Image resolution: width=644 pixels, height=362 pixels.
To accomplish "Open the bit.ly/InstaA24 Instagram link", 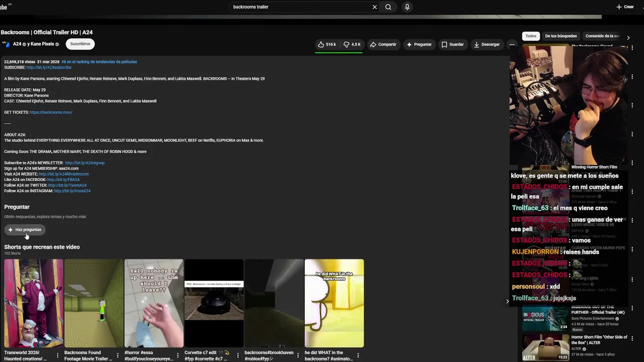I will tap(72, 191).
